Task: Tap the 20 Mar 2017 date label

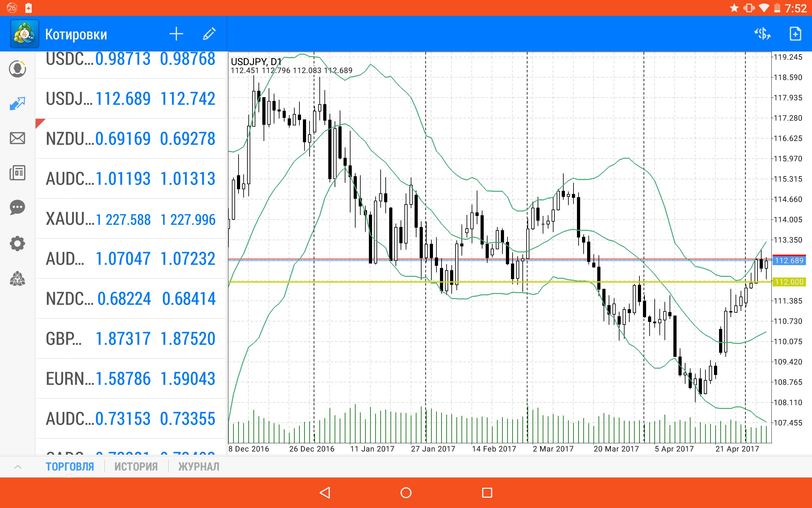Action: 616,449
